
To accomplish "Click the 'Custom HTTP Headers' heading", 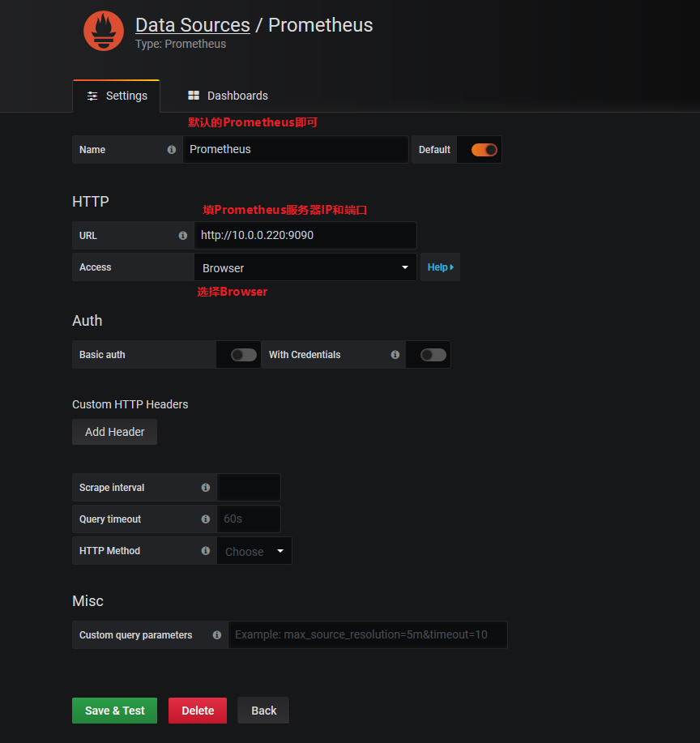I will coord(130,404).
